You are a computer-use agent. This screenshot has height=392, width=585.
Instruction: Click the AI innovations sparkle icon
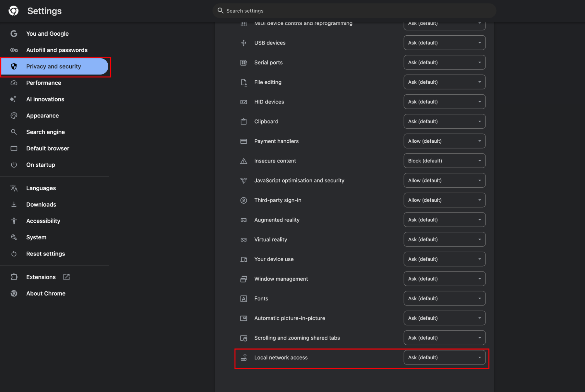tap(13, 99)
